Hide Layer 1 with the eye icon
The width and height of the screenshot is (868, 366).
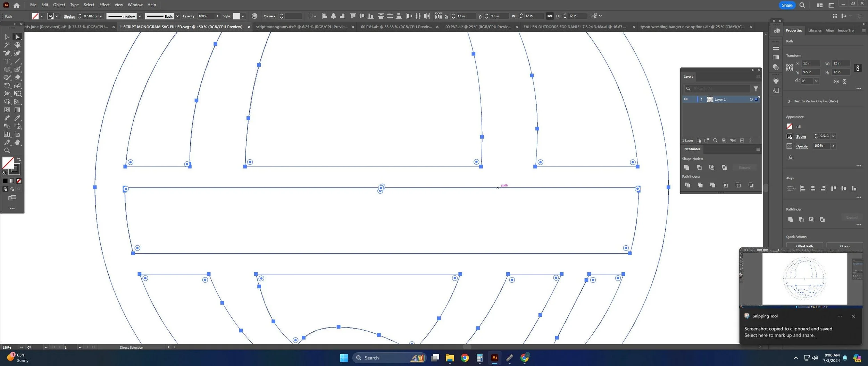[686, 99]
